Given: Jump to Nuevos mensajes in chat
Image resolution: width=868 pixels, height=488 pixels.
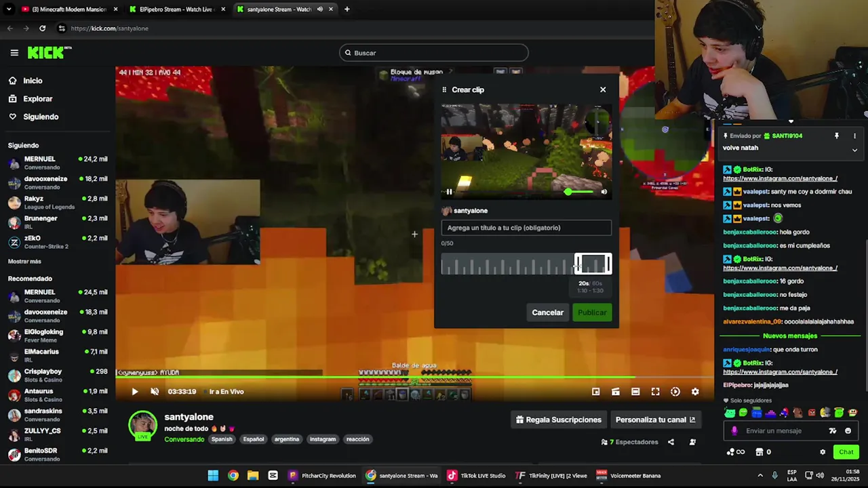Looking at the screenshot, I should [x=790, y=336].
